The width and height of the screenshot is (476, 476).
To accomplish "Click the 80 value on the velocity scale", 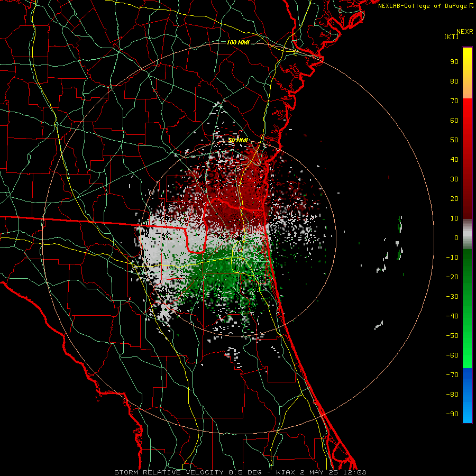I will 454,81.
